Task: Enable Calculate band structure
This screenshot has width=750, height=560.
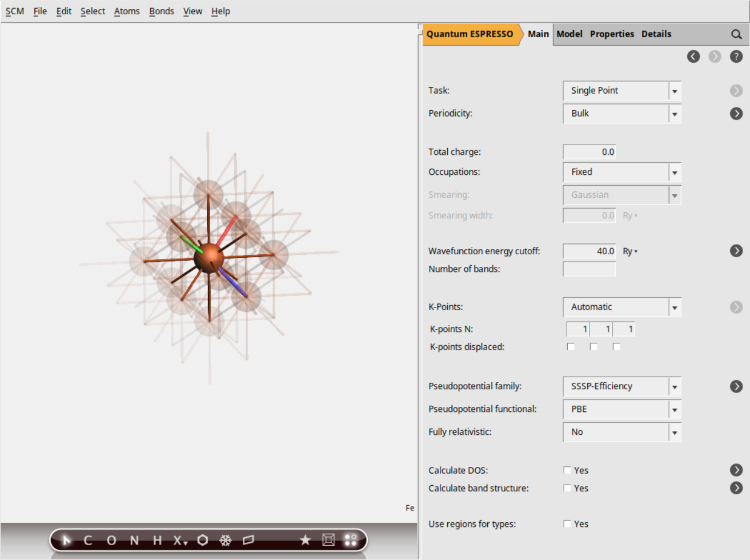Action: point(567,488)
